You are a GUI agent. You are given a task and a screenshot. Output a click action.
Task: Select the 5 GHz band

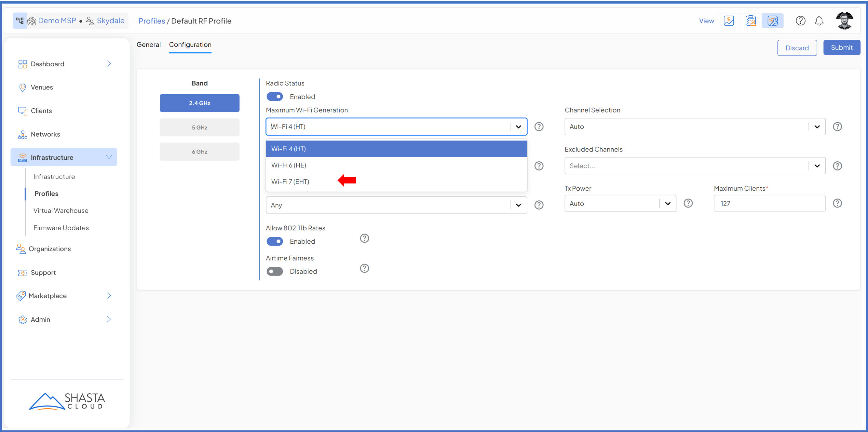tap(199, 128)
